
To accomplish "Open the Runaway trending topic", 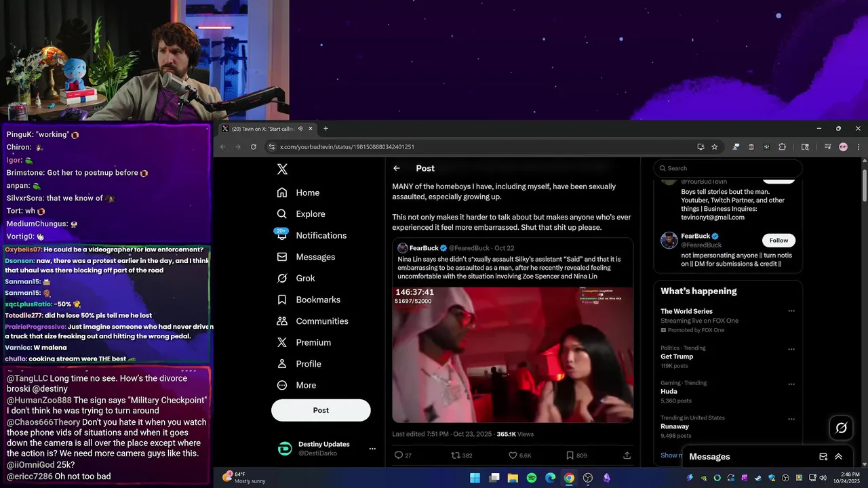I will [x=675, y=426].
